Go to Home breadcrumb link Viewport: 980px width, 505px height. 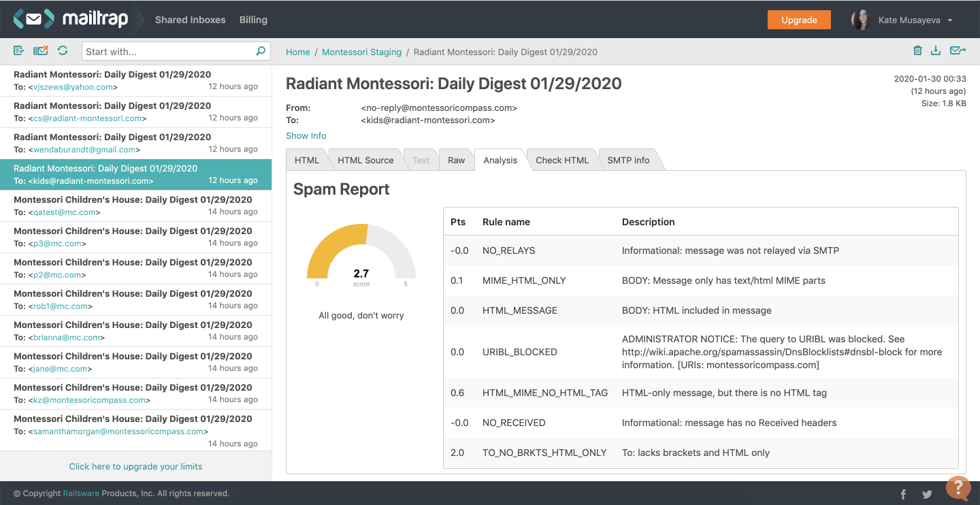[x=298, y=52]
